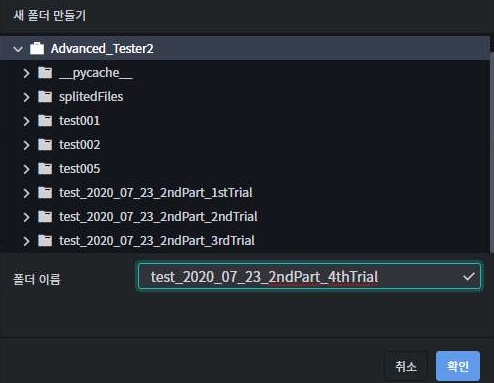Click the 폴더 이름 input field
Viewport: 494px width, 383px height.
309,276
